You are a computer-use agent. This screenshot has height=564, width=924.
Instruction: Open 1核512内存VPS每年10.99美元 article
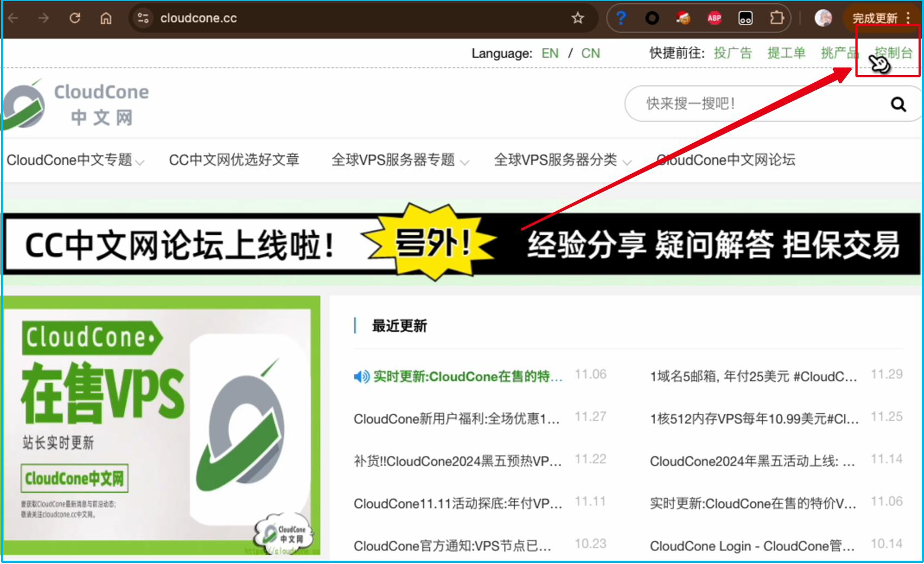tap(755, 419)
